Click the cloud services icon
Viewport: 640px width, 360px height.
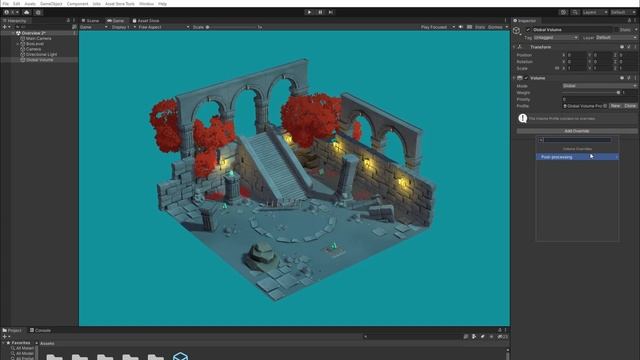pos(27,12)
